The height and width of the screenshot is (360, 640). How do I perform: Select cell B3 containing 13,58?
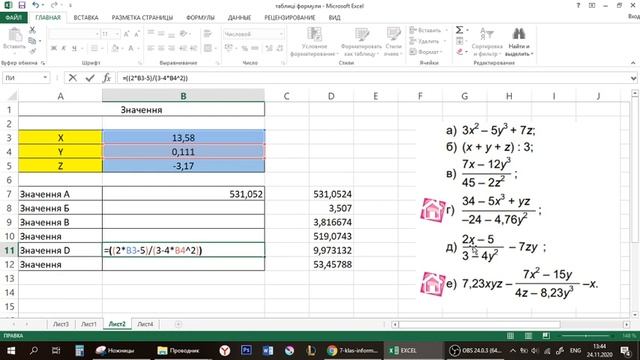[183, 138]
